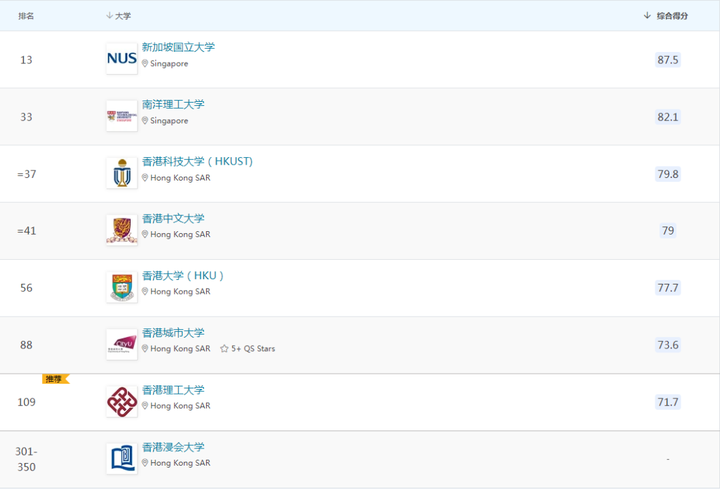This screenshot has width=720, height=489.
Task: Click score 82.1
Action: [x=668, y=117]
